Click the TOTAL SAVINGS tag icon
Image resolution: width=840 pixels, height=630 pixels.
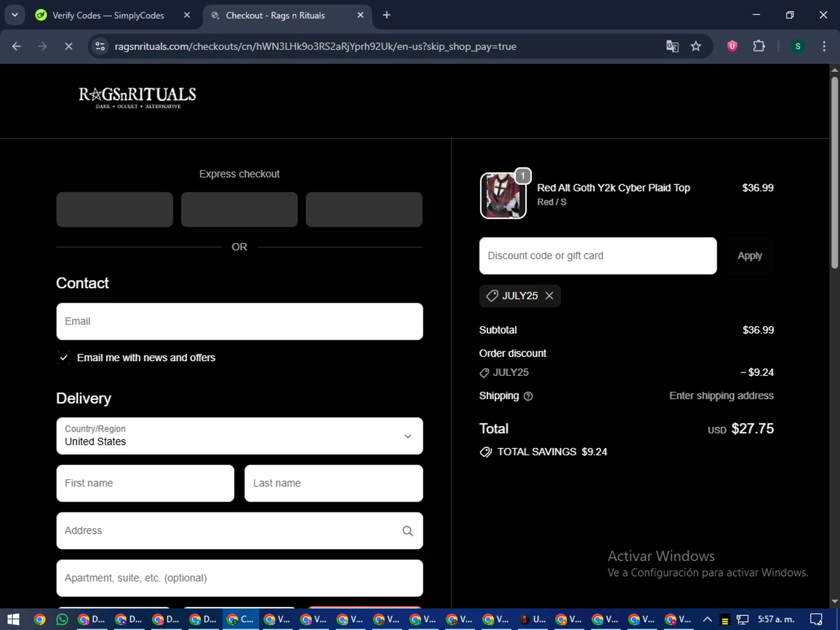click(x=486, y=452)
